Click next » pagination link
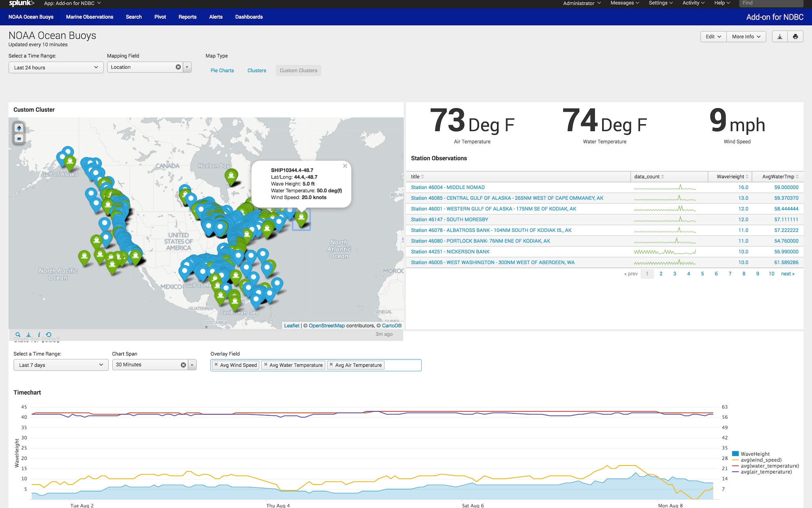 [788, 274]
